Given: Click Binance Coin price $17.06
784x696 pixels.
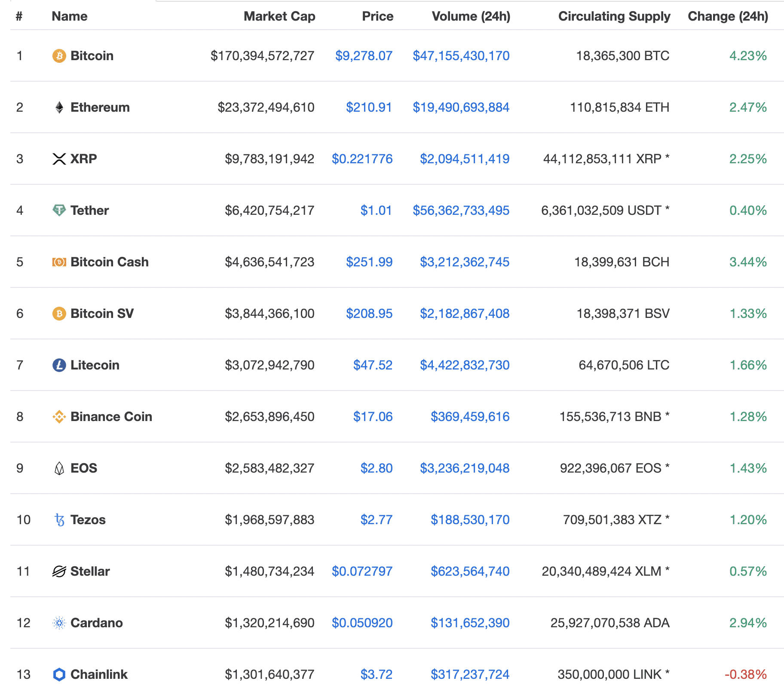Looking at the screenshot, I should 373,417.
